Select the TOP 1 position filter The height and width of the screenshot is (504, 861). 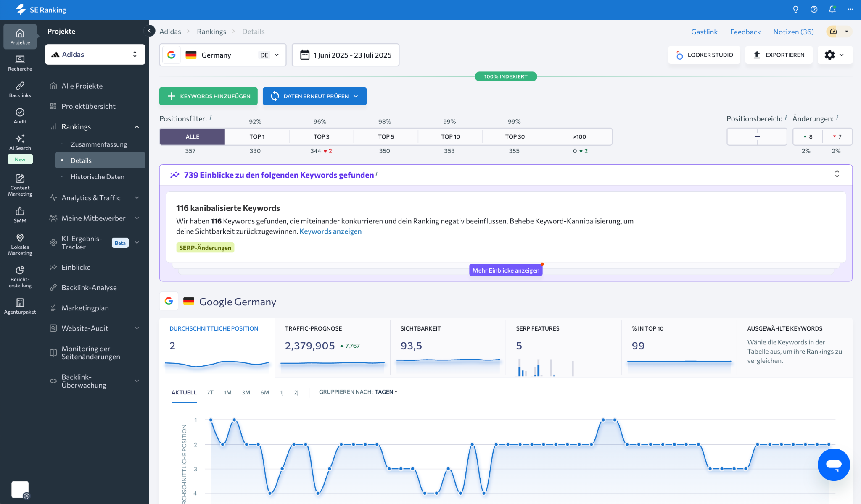coord(257,136)
